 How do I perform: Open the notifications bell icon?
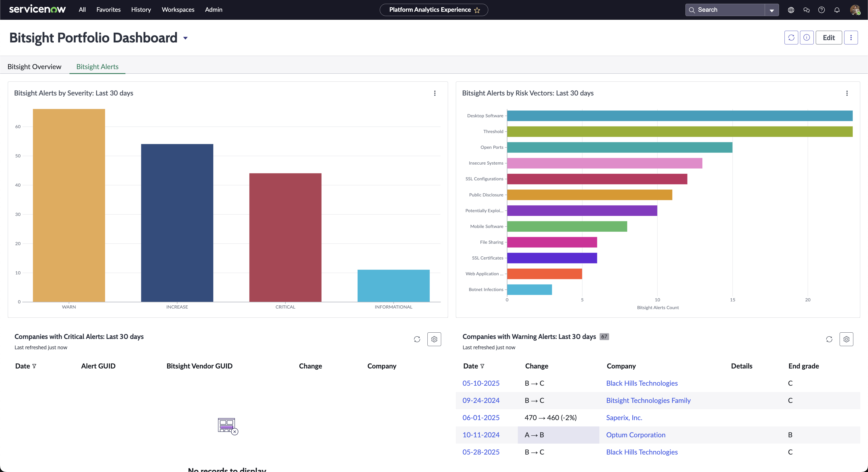pos(837,10)
